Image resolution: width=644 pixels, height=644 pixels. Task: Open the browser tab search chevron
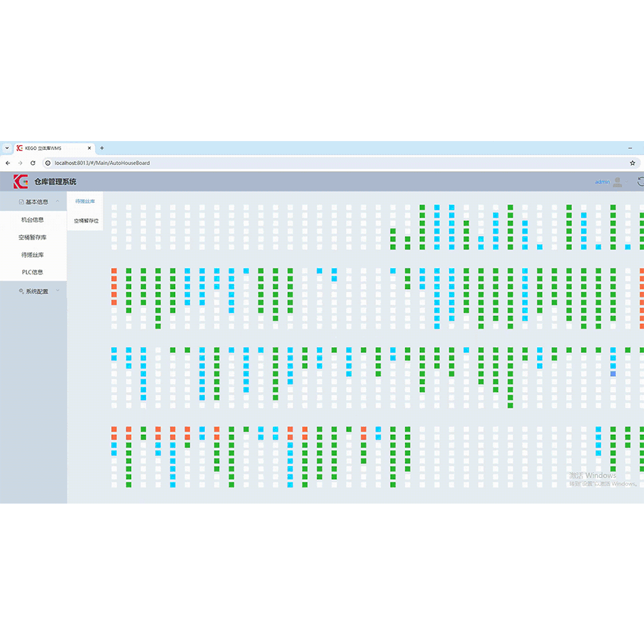[x=7, y=148]
